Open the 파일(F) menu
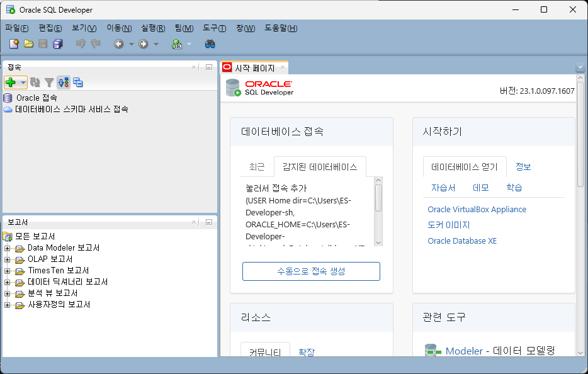Screen dimensions: 588x374 17,28
